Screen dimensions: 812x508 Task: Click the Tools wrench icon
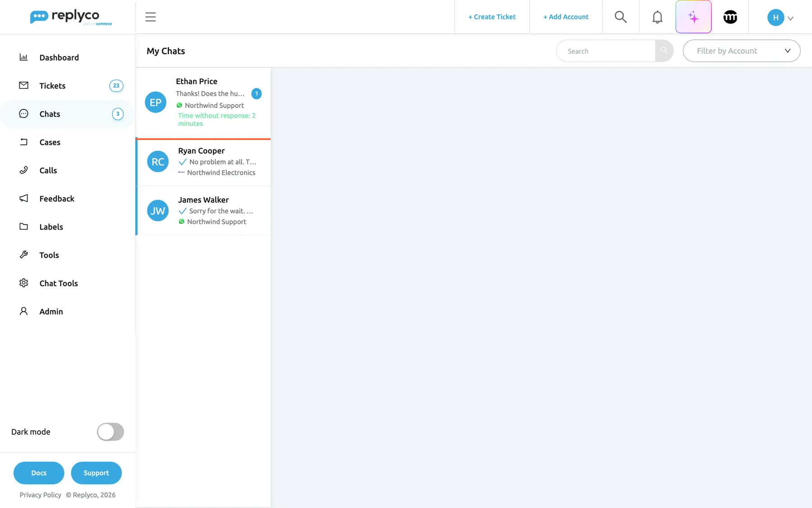[23, 255]
